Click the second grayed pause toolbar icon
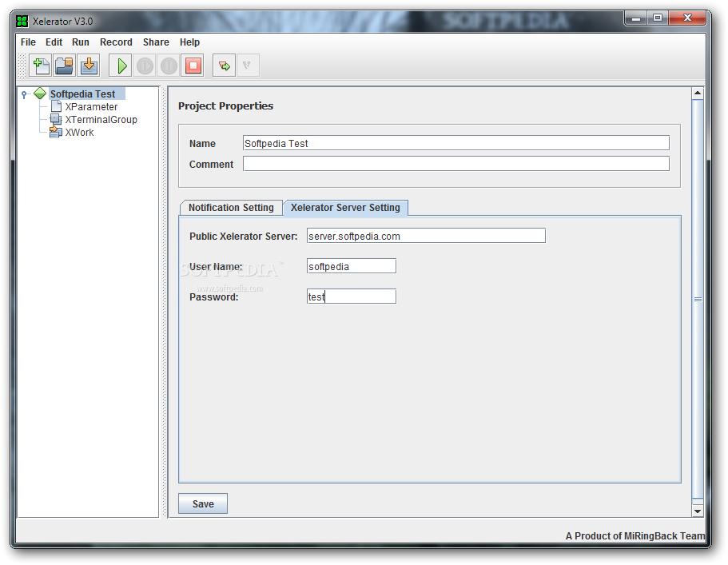Screen dimensions: 728x565 pos(169,66)
